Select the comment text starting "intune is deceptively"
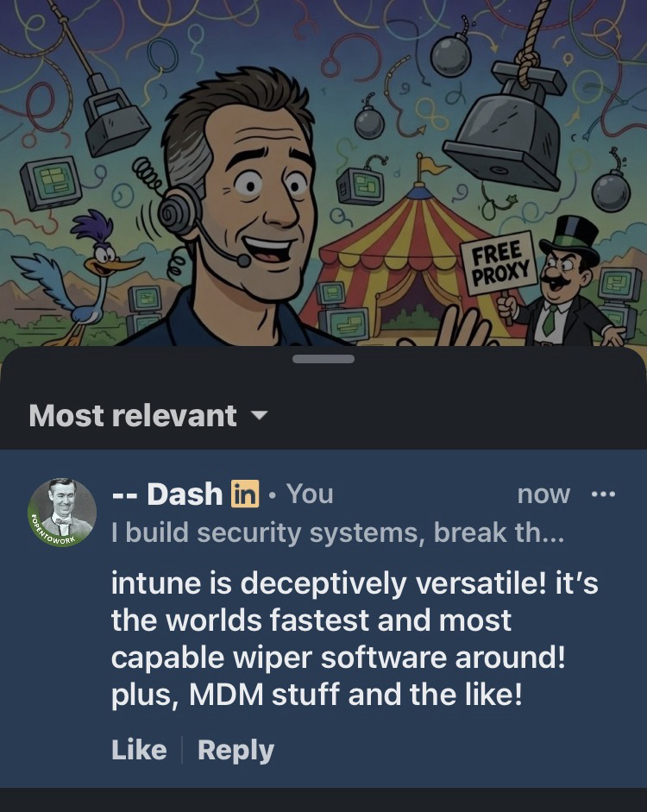The width and height of the screenshot is (647, 812). tap(355, 639)
